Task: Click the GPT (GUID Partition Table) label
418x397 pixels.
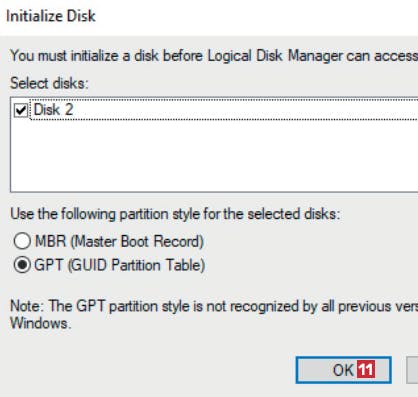Action: (120, 265)
